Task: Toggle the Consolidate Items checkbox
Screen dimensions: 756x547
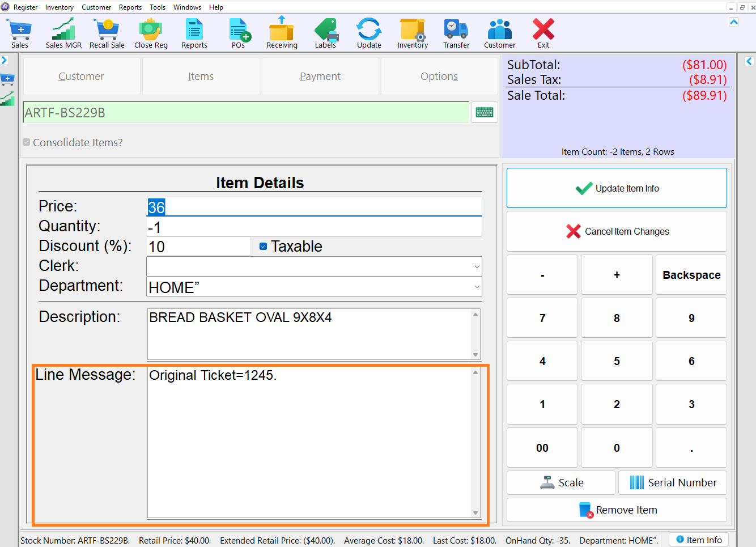Action: tap(27, 142)
